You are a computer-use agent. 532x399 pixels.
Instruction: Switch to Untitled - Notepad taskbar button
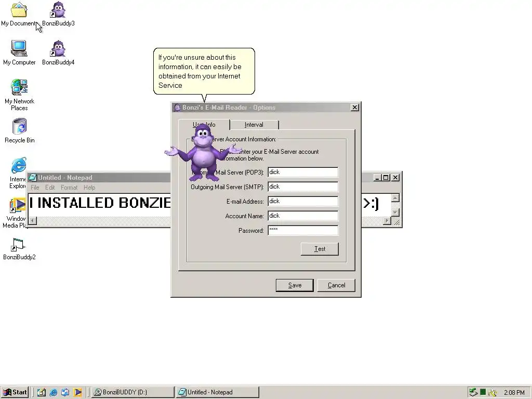point(218,392)
